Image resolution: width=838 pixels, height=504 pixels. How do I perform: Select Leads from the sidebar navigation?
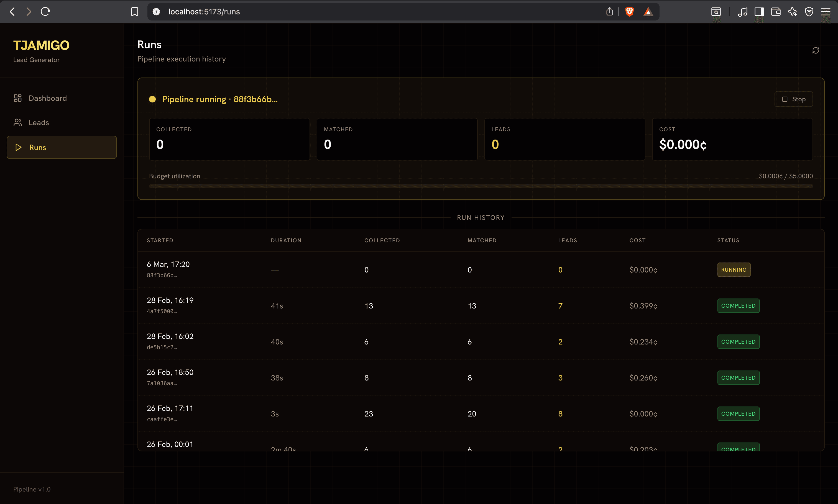click(39, 122)
